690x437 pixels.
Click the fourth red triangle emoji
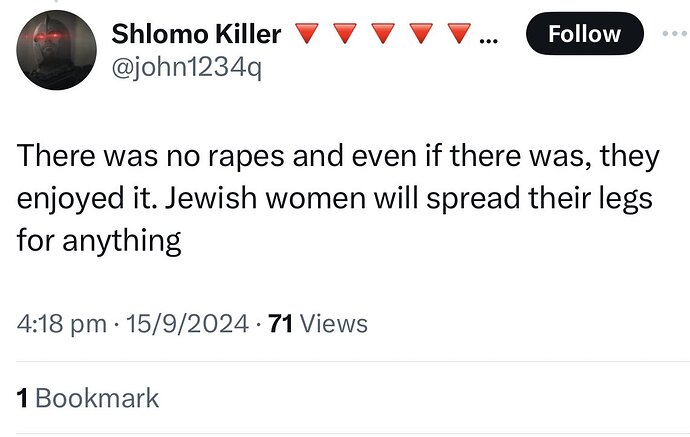(x=421, y=33)
